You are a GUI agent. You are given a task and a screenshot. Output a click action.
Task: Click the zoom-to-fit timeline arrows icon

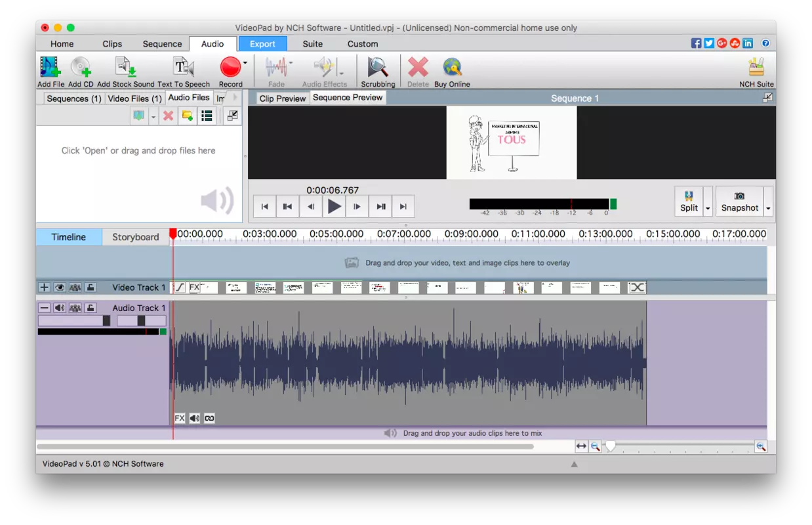(x=581, y=446)
